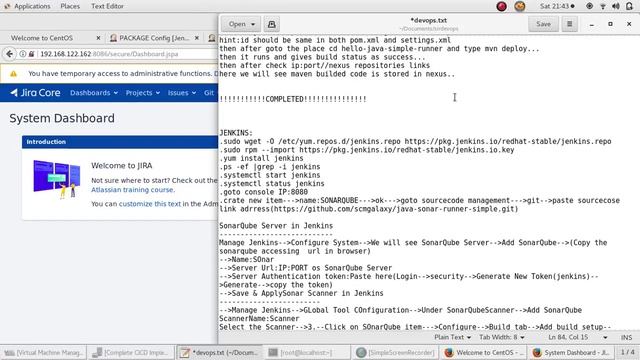This screenshot has width=640, height=360.
Task: Switch to Welcome to CentOS taskbar window
Action: click(484, 353)
